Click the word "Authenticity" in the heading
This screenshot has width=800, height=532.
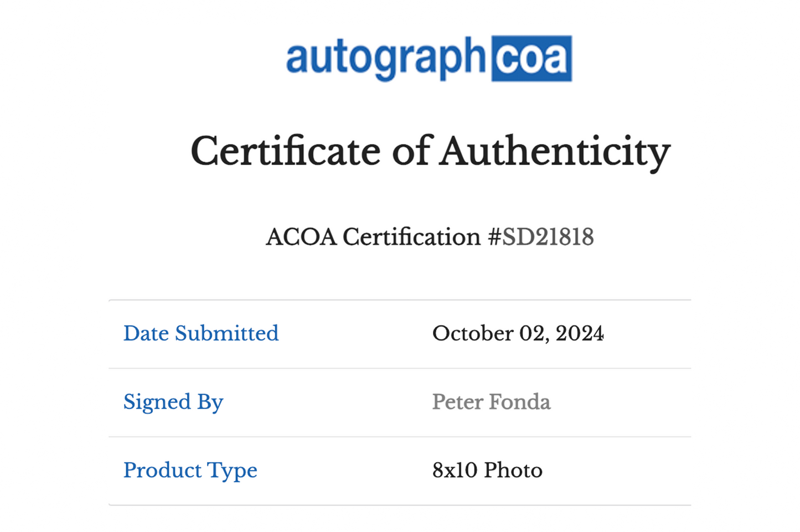tap(555, 152)
